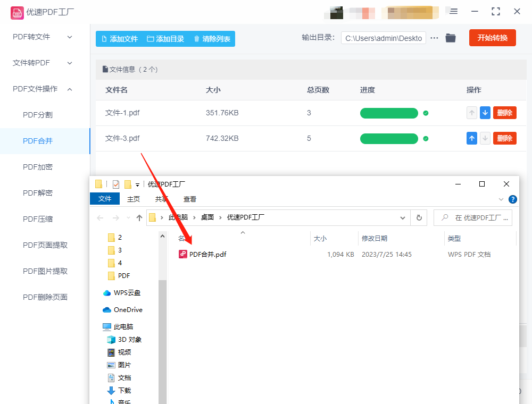Expand the 桌面 breadcrumb chevron

(220, 217)
